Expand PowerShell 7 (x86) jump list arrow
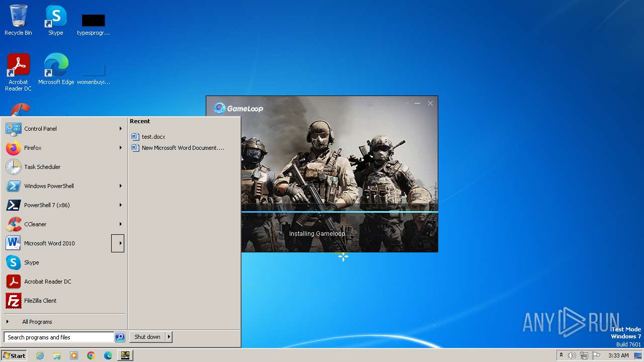The height and width of the screenshot is (362, 644). (x=120, y=205)
